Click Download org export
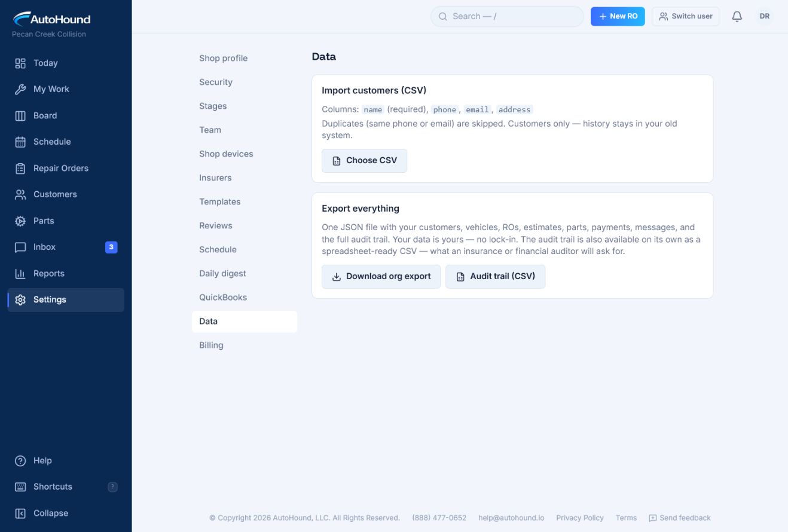This screenshot has height=532, width=788. [381, 277]
